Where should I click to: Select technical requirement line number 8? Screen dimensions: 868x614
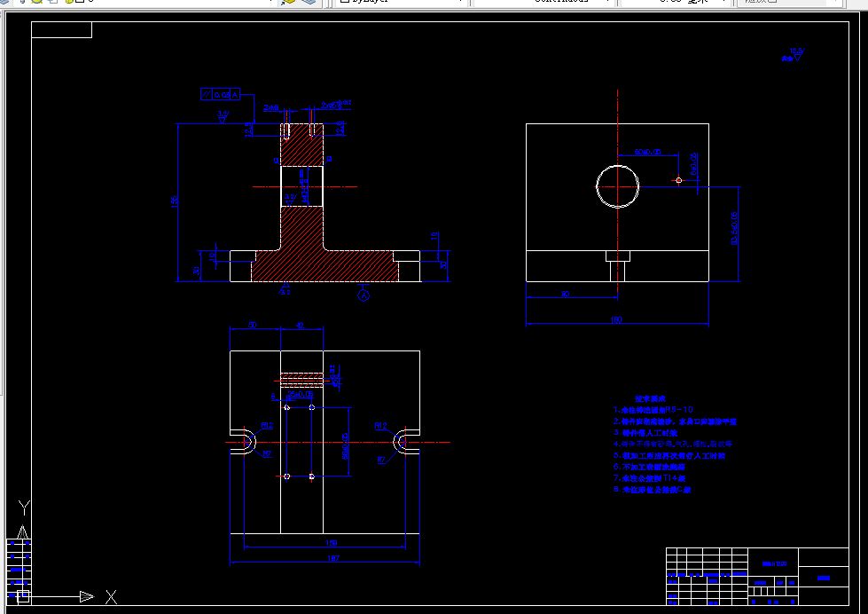click(652, 490)
